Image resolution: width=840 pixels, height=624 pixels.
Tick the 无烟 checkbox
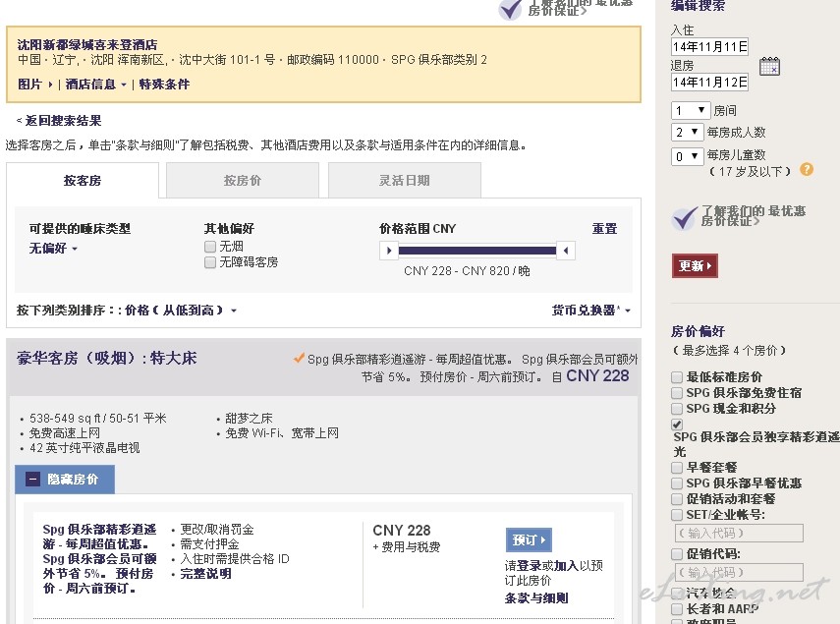[x=210, y=247]
